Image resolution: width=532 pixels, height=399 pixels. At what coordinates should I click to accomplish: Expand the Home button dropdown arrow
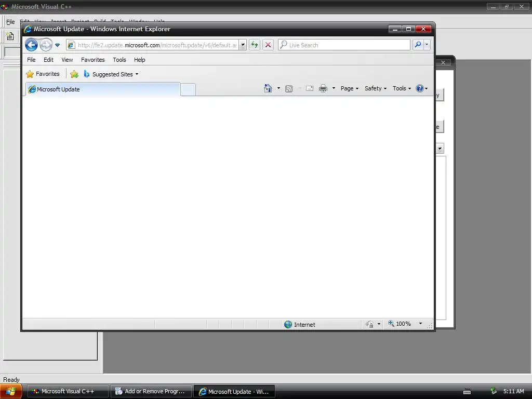[x=278, y=88]
